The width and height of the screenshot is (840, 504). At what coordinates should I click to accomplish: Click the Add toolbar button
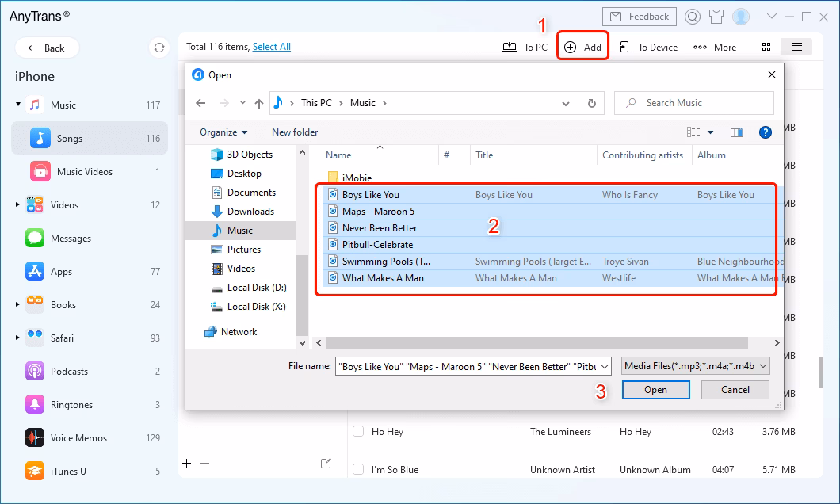(583, 48)
